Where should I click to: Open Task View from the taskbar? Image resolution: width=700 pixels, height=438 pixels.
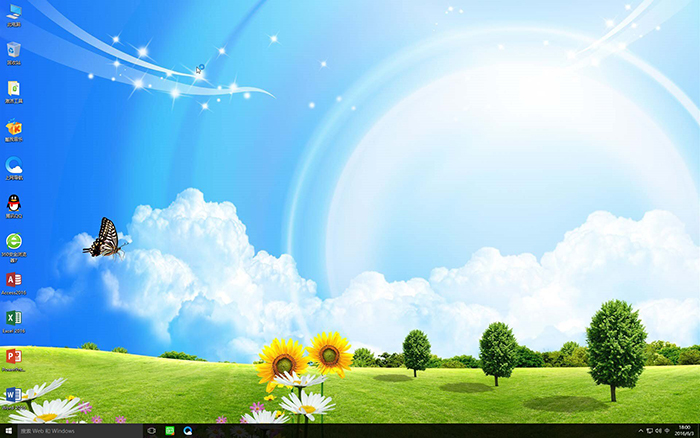pyautogui.click(x=151, y=431)
